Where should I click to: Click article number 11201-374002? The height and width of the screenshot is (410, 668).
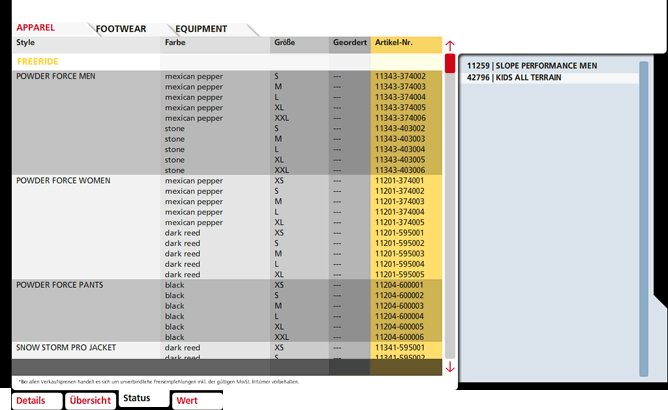(400, 191)
